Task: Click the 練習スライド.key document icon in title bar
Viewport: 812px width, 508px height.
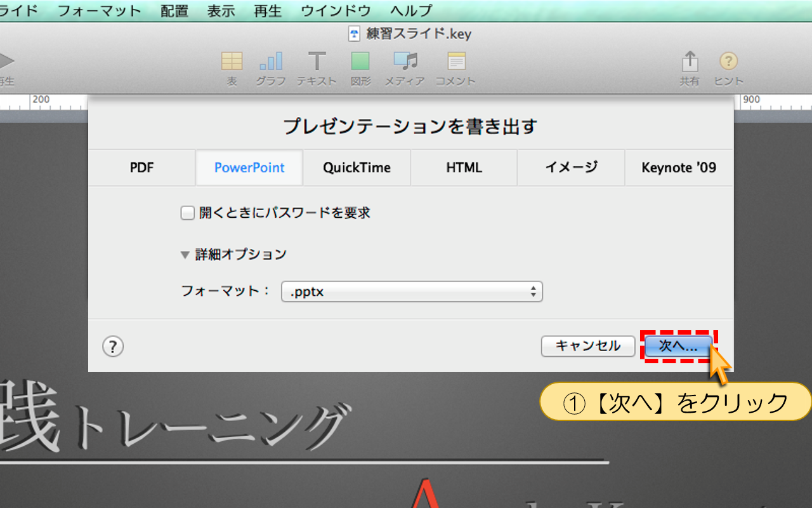Action: (355, 34)
